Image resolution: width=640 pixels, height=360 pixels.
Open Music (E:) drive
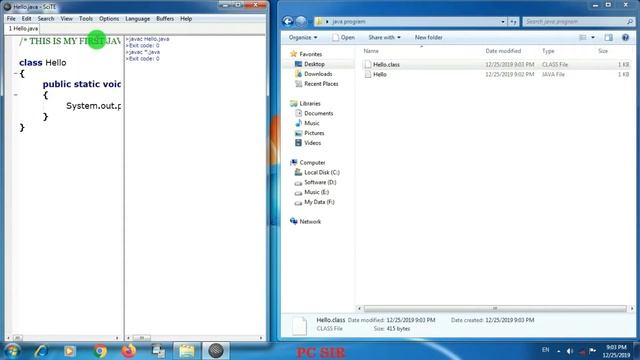[312, 192]
